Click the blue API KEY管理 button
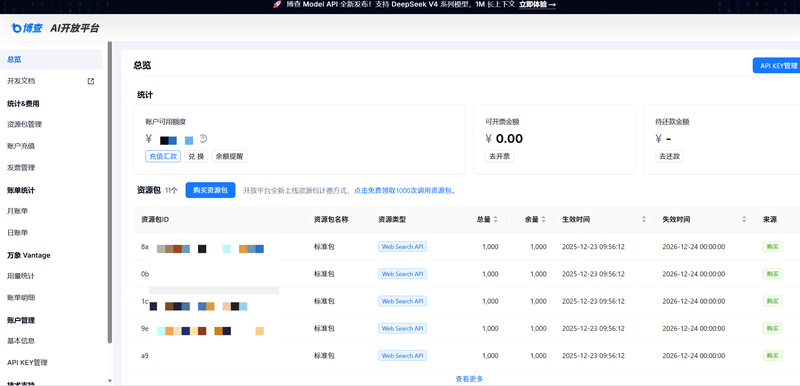 pos(777,65)
